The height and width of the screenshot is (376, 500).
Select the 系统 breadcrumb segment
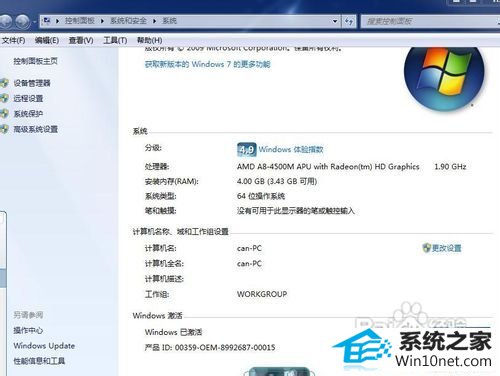tap(169, 21)
